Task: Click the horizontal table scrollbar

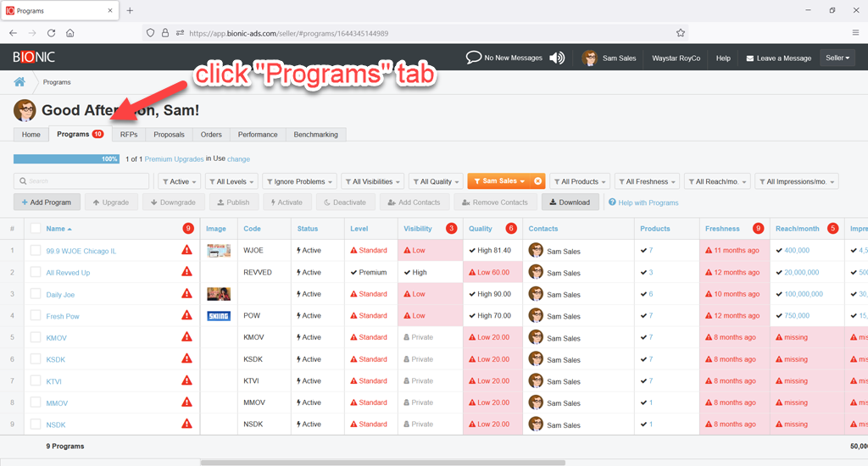Action: pyautogui.click(x=382, y=462)
